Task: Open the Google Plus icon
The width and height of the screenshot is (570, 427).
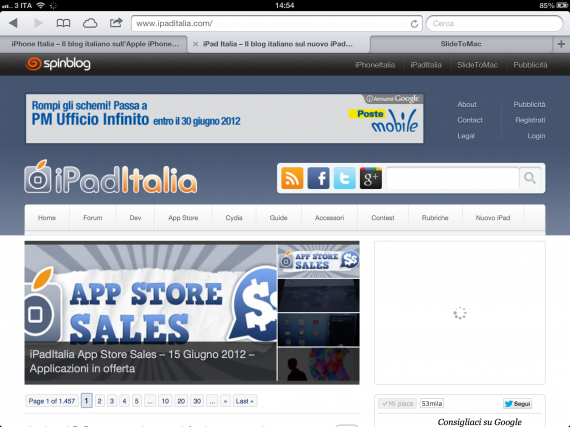Action: point(371,178)
